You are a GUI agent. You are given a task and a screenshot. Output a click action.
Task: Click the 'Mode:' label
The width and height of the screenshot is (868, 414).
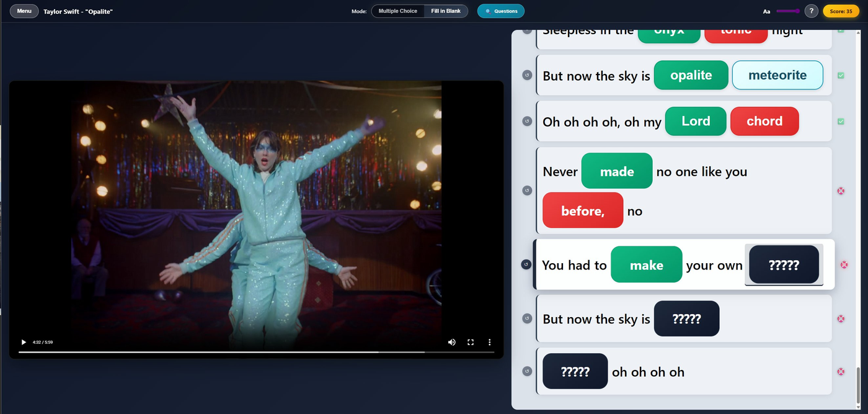pyautogui.click(x=359, y=11)
